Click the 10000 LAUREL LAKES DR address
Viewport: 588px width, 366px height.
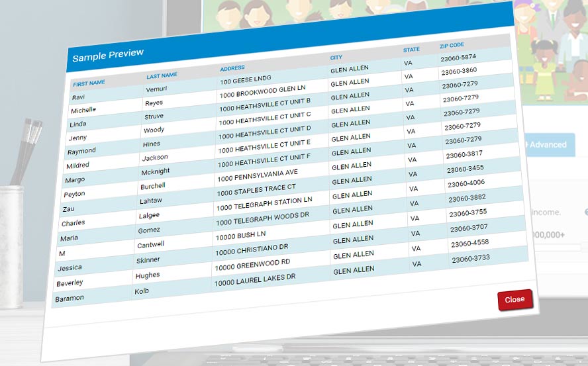click(255, 278)
